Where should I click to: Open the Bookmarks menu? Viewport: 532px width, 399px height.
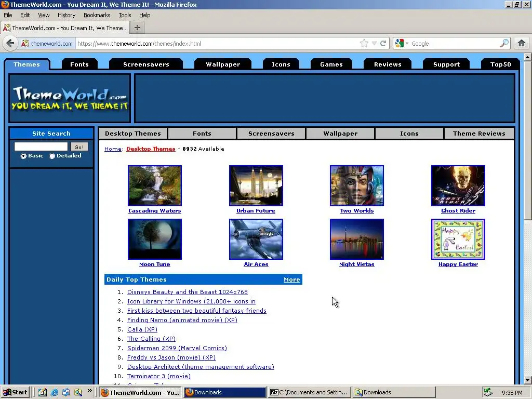click(x=97, y=15)
